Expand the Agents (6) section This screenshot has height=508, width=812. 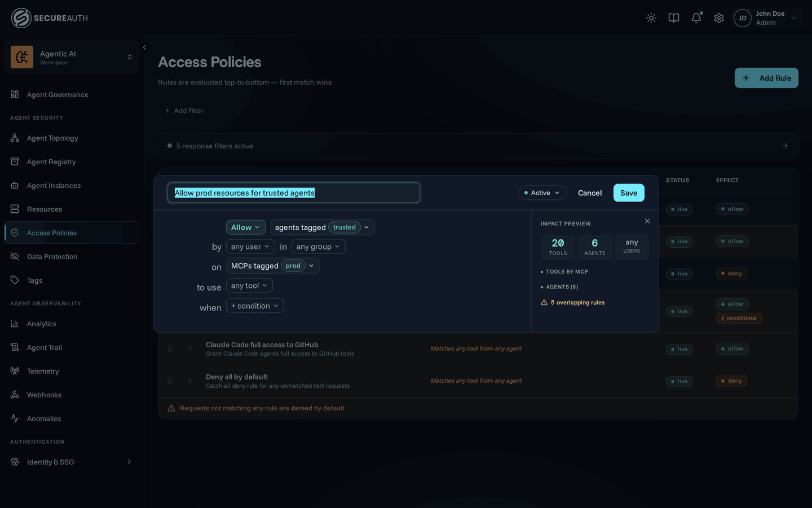click(559, 287)
